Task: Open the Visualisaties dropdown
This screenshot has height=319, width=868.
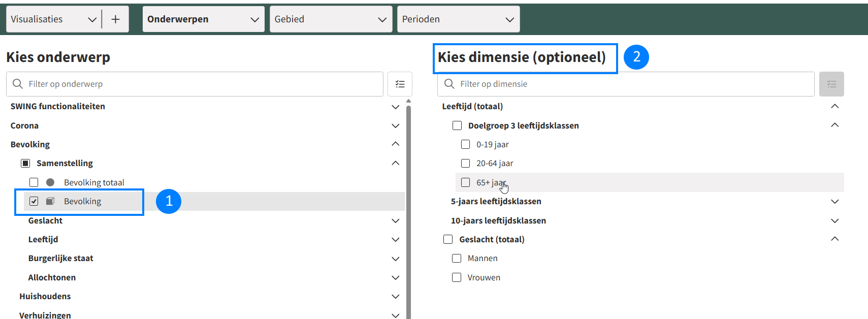Action: click(x=54, y=19)
